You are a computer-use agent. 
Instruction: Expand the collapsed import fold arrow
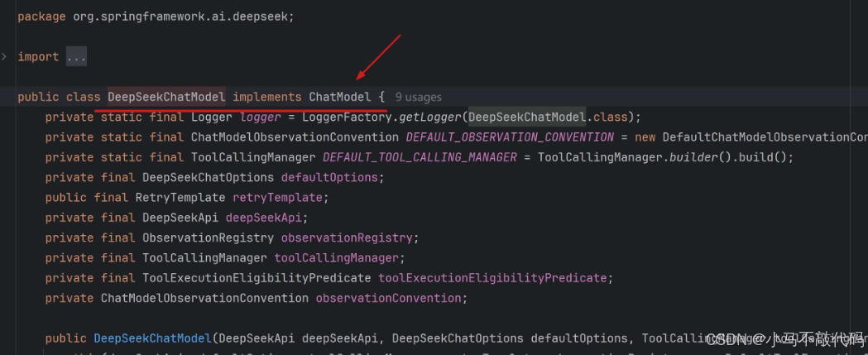coord(4,56)
